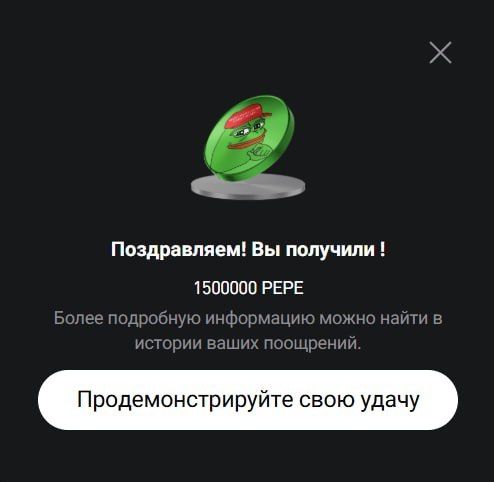Click the word 'информацию' in the gray text
The width and height of the screenshot is (494, 482).
(x=260, y=319)
